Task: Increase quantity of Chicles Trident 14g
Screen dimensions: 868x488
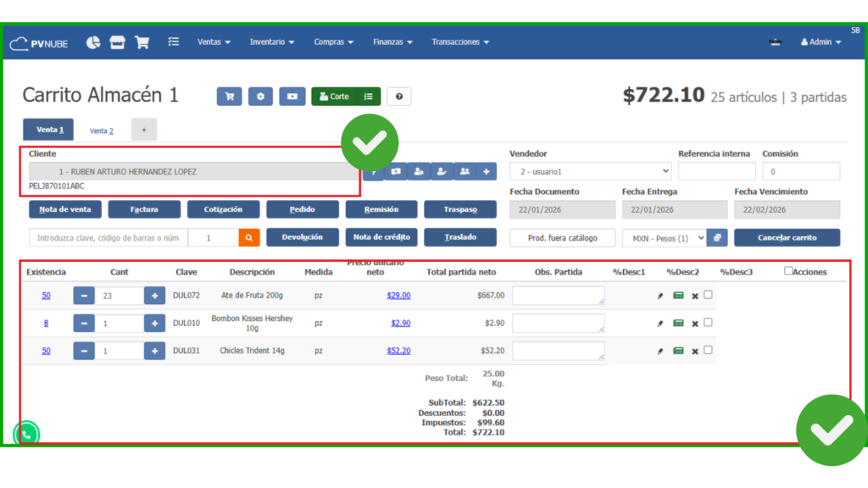Action: [154, 351]
